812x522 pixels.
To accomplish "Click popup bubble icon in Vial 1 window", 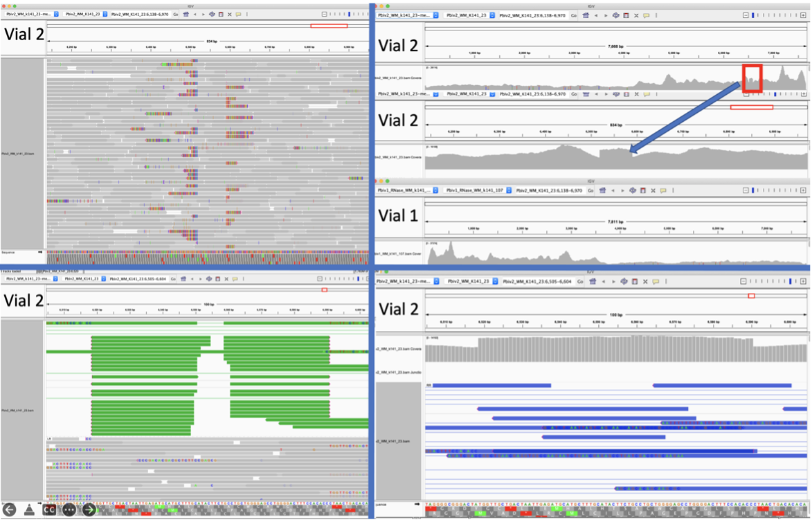I will (663, 190).
